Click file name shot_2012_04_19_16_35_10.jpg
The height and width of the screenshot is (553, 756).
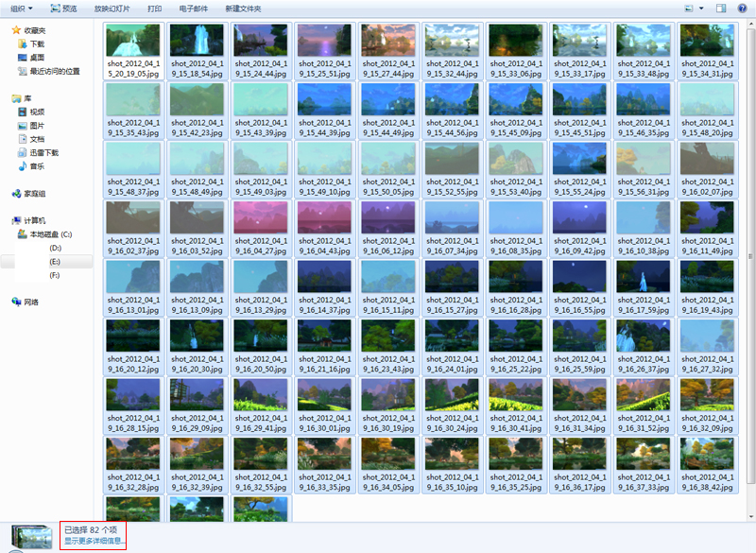(x=453, y=482)
